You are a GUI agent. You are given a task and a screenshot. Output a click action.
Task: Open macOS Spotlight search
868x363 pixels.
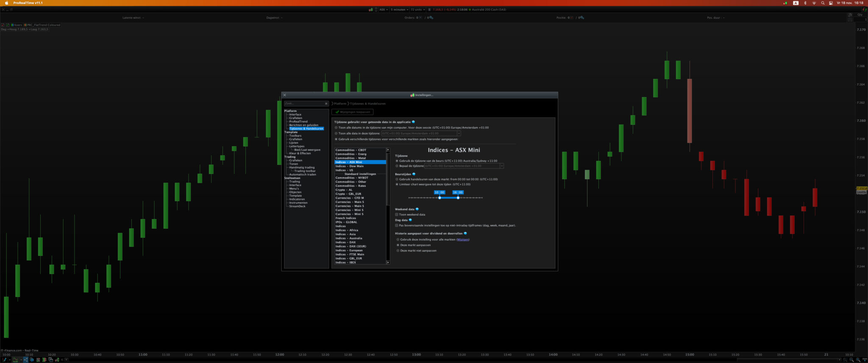tap(823, 3)
